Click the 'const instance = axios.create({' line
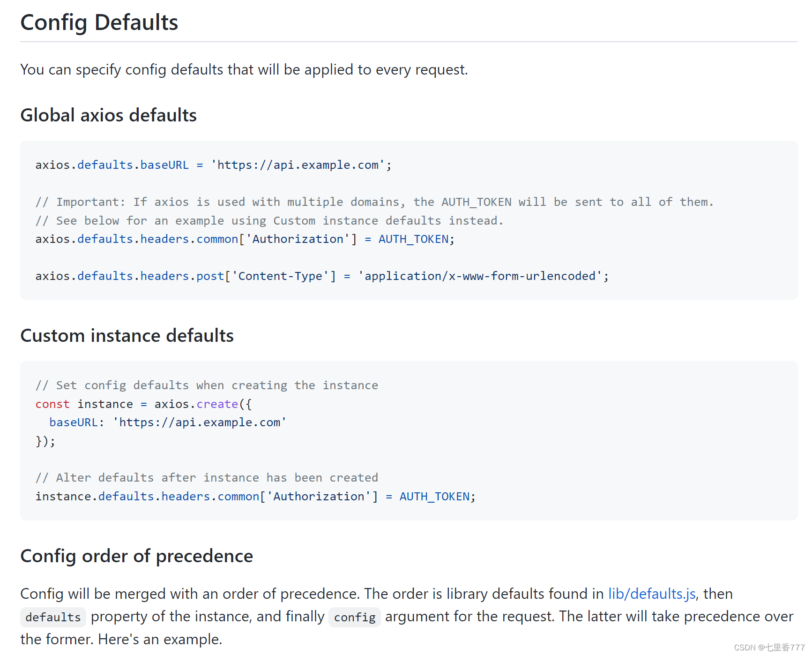The height and width of the screenshot is (656, 812). (x=144, y=404)
